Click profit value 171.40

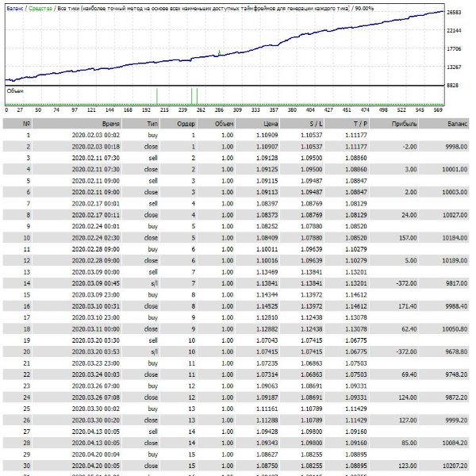408,306
